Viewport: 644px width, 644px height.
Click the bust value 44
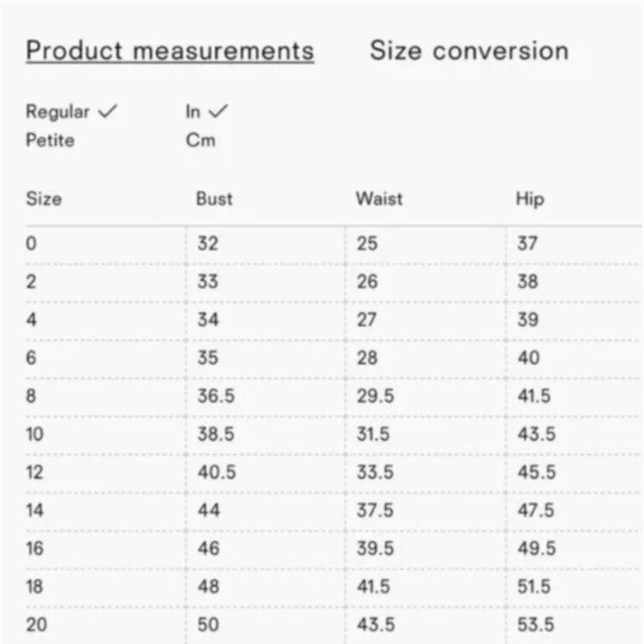(209, 510)
